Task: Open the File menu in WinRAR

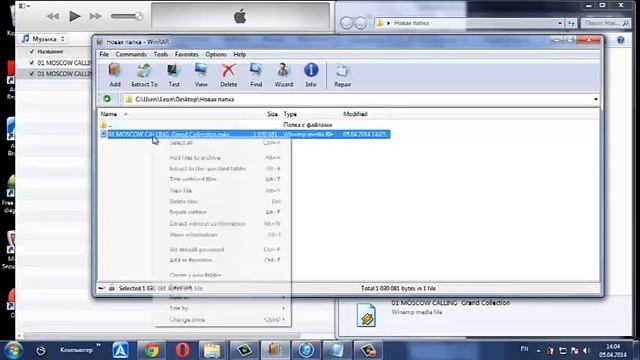Action: [104, 54]
